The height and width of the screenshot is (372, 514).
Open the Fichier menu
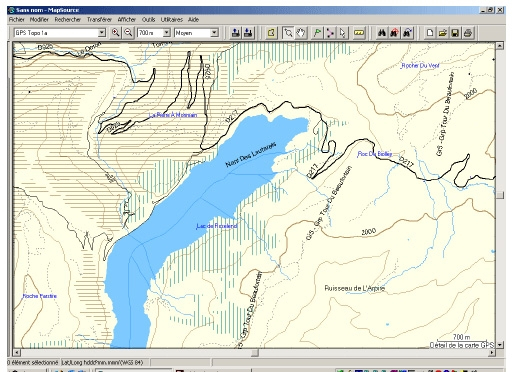point(17,20)
